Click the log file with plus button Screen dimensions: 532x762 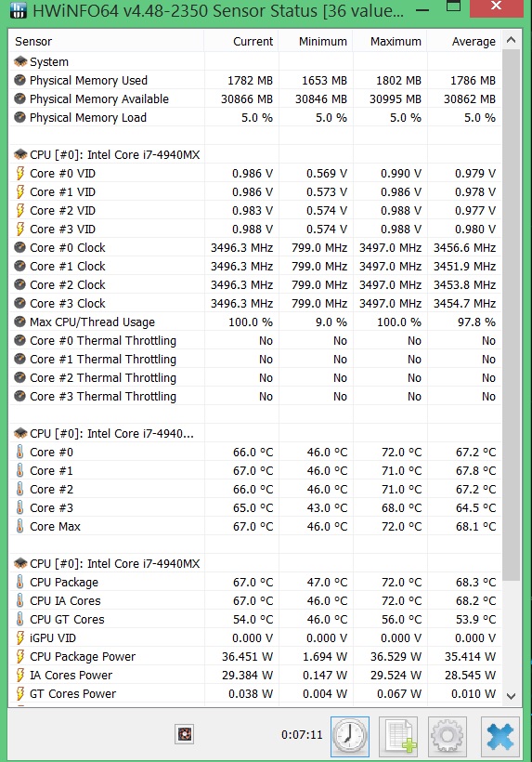[398, 736]
